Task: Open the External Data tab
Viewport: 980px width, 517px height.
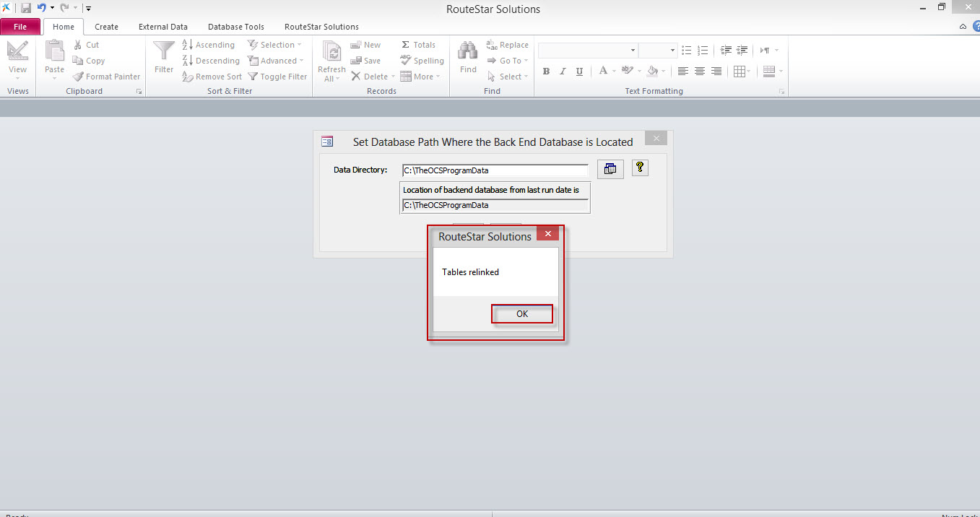Action: click(x=163, y=27)
